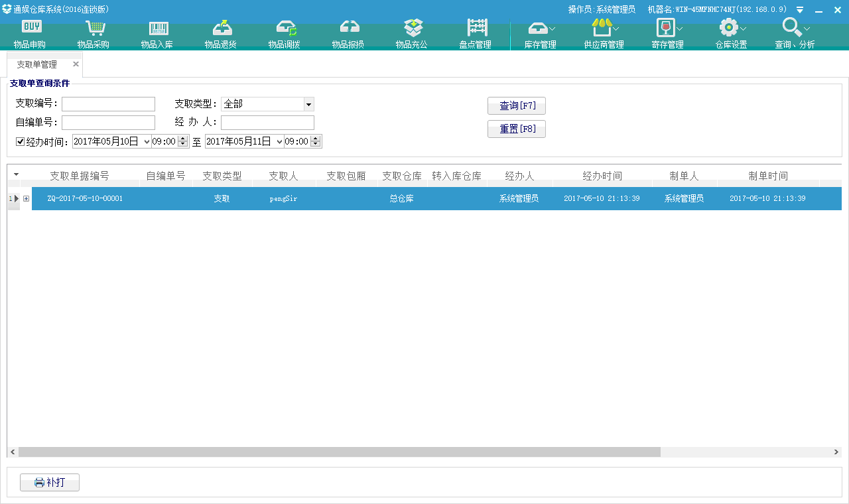The height and width of the screenshot is (504, 849).
Task: Toggle the 经办时间 checkbox
Action: coord(20,141)
